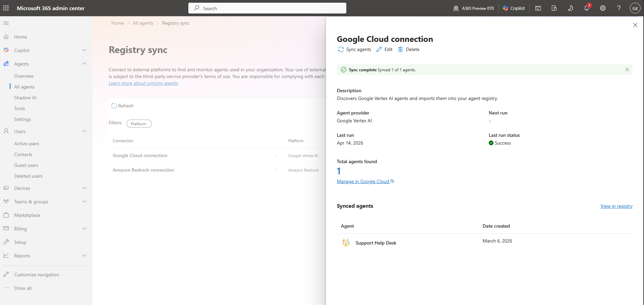The image size is (644, 305).
Task: Open Guest users
Action: pos(26,165)
